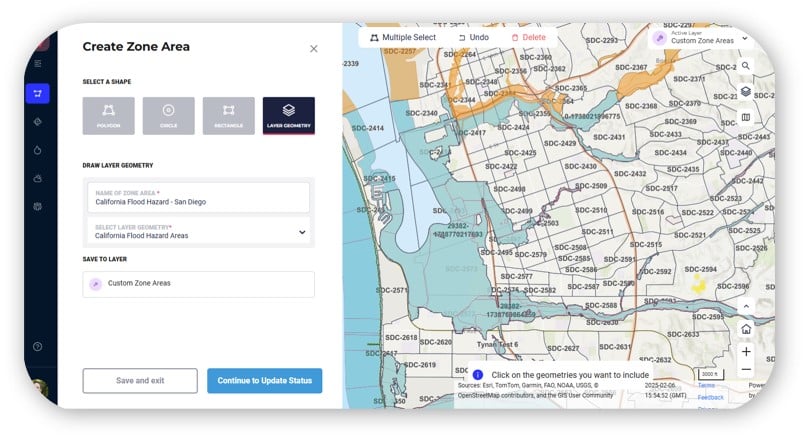Click the Save and exit button
The width and height of the screenshot is (805, 442).
pyautogui.click(x=140, y=381)
